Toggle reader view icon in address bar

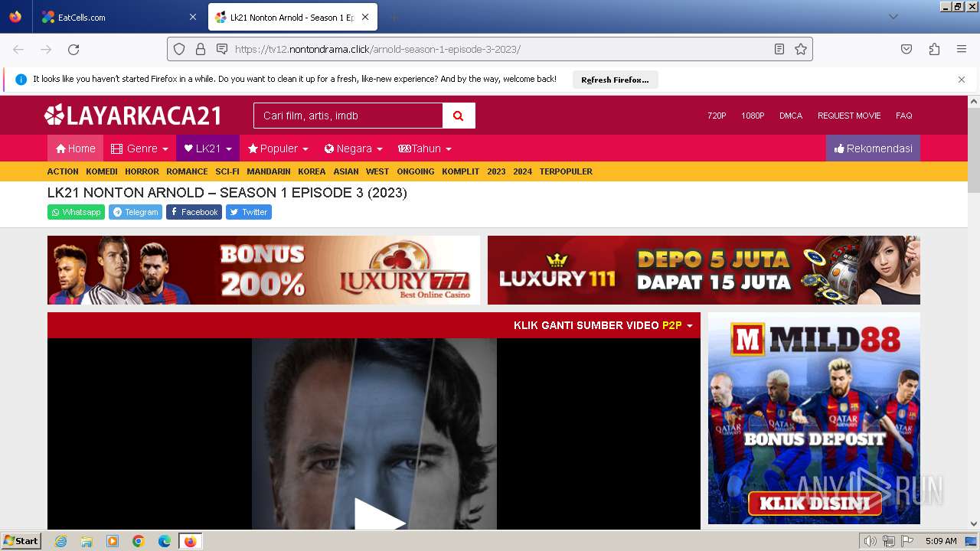click(779, 49)
